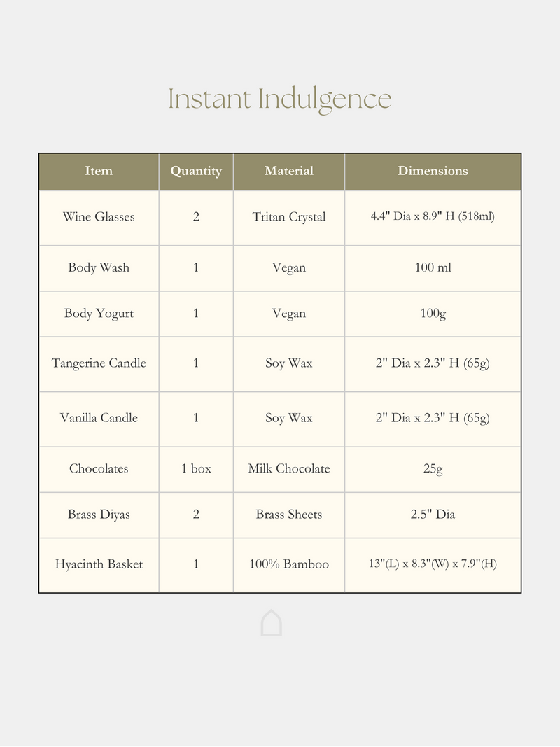This screenshot has width=560, height=747.
Task: Click the Tangerine Candle item cell
Action: point(99,363)
